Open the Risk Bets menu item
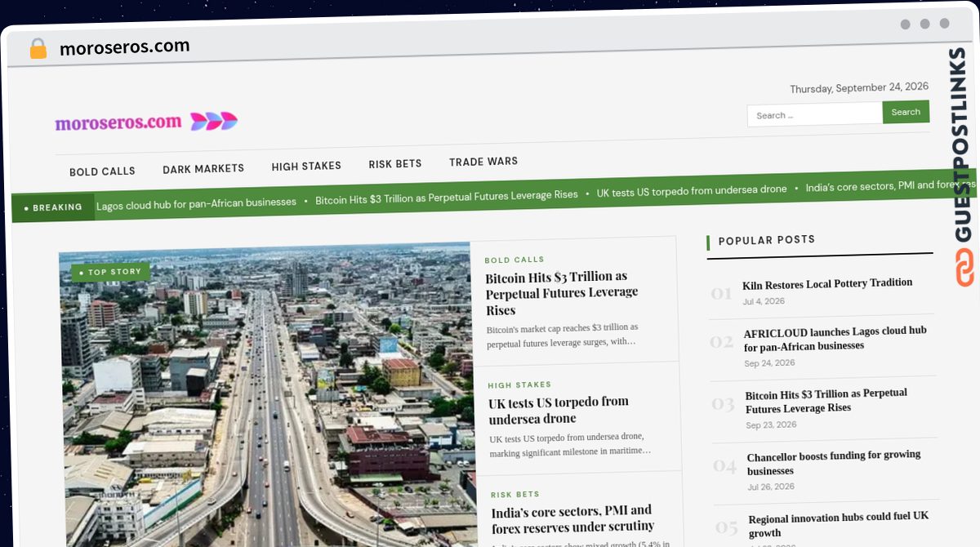The width and height of the screenshot is (980, 547). 395,163
